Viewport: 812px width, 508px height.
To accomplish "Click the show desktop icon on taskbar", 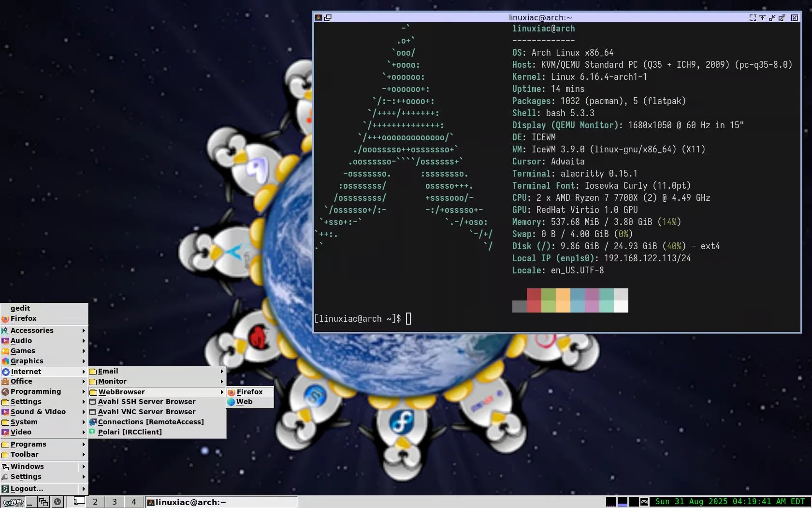I will [30, 502].
